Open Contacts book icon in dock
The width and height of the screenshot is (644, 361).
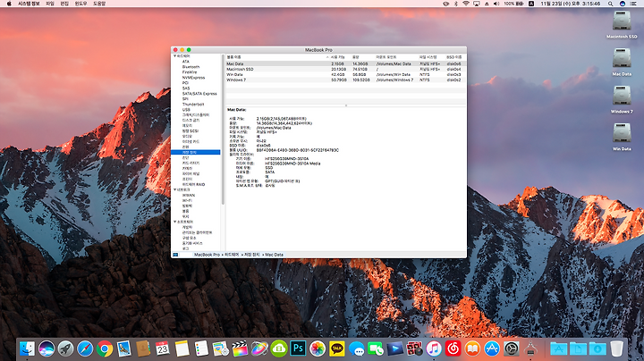[143, 348]
